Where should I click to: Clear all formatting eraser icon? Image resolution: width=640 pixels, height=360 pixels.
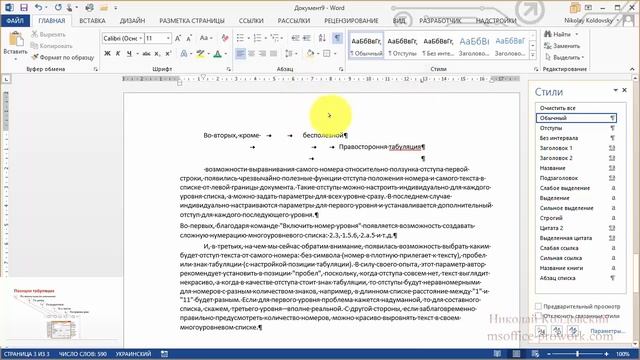225,38
